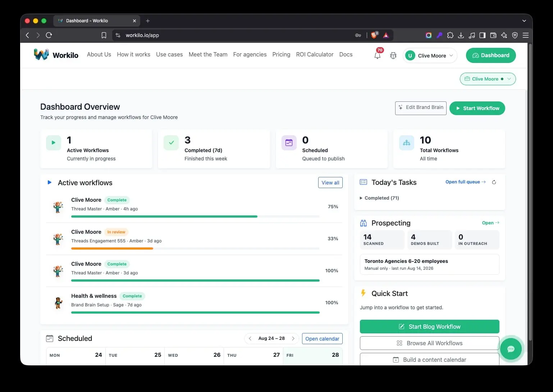Click the Start Blog Workflow button
Image resolution: width=553 pixels, height=392 pixels.
pos(429,327)
